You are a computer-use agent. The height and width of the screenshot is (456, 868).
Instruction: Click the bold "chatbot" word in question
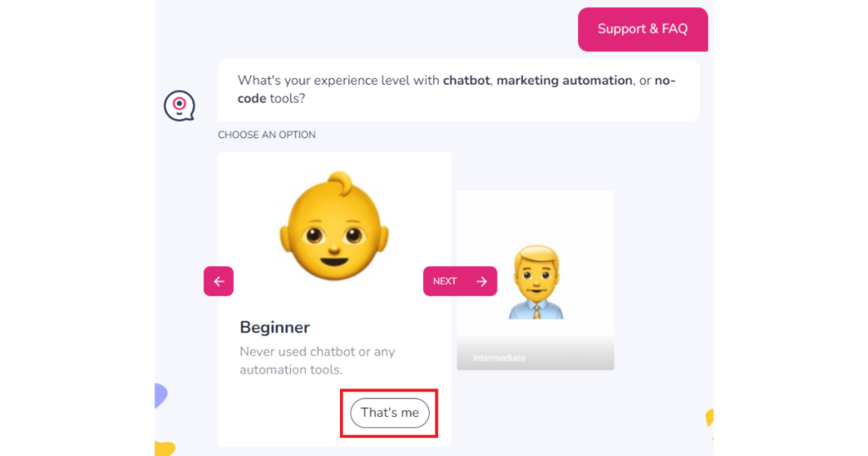(x=466, y=81)
